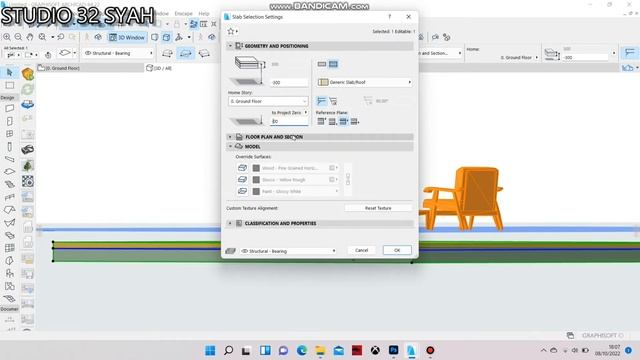Click the help question mark in dialog
640x360 pixels.
tap(389, 17)
